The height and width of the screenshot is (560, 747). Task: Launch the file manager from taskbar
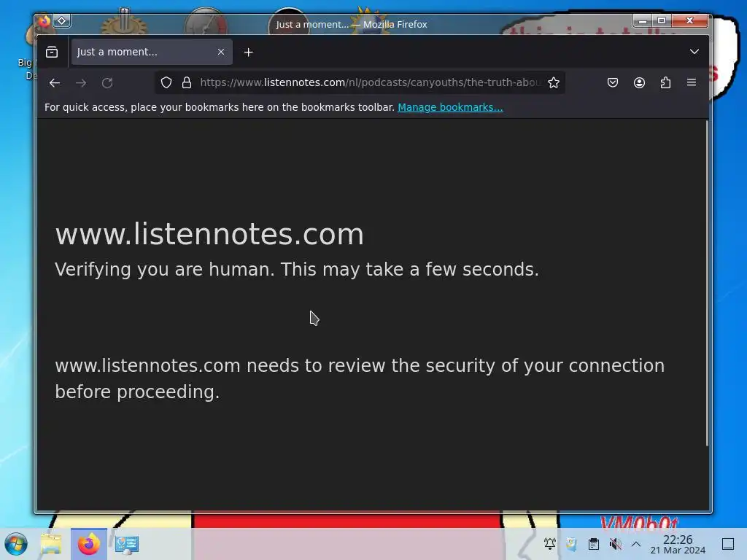click(x=52, y=544)
